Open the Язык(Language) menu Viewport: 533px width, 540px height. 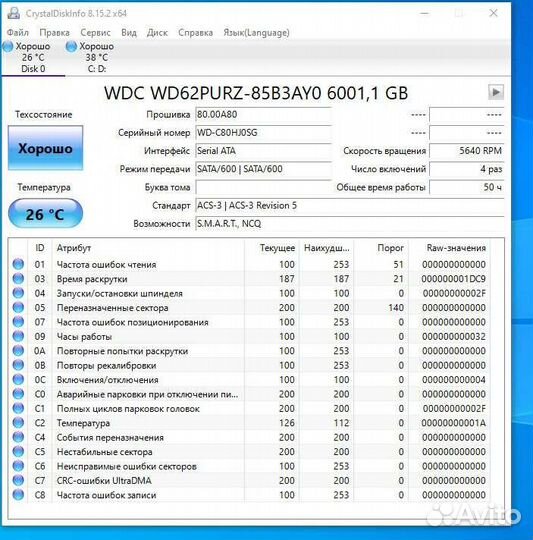point(256,33)
